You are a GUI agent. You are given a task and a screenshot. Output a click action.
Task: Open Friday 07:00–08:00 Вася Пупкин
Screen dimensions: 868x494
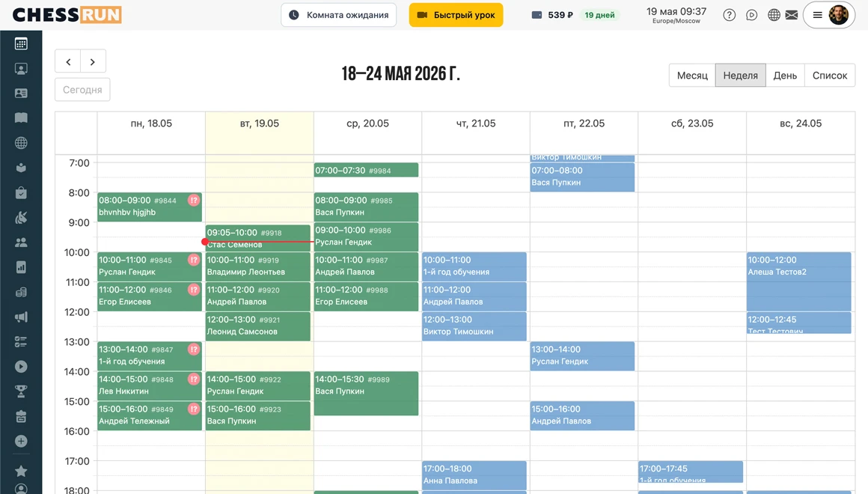(582, 177)
